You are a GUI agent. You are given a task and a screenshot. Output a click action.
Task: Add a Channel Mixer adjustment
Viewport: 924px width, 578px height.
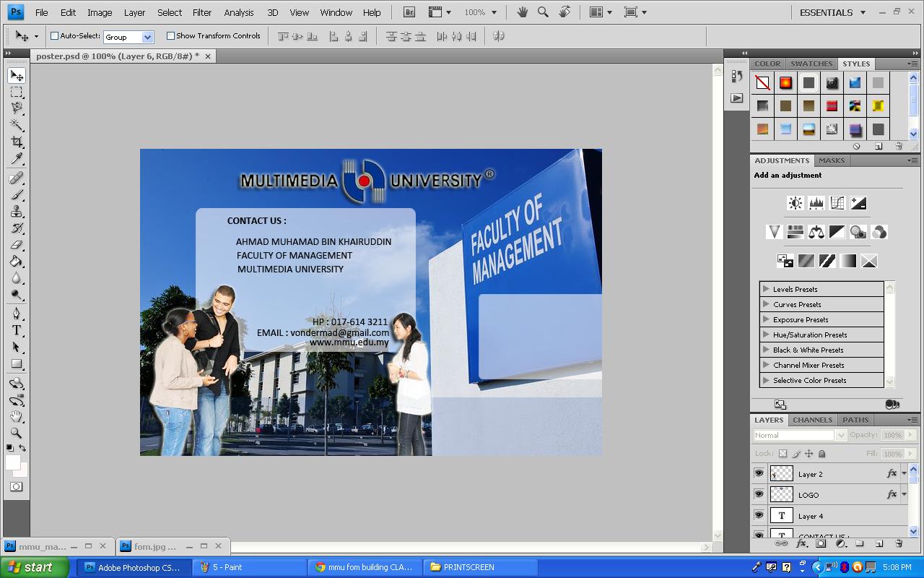(x=879, y=232)
